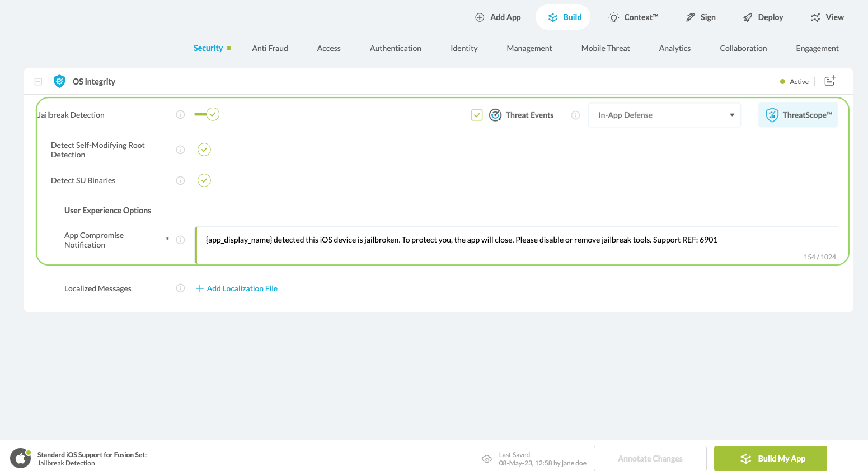
Task: Toggle the Jailbreak Detection switch
Action: [x=207, y=114]
